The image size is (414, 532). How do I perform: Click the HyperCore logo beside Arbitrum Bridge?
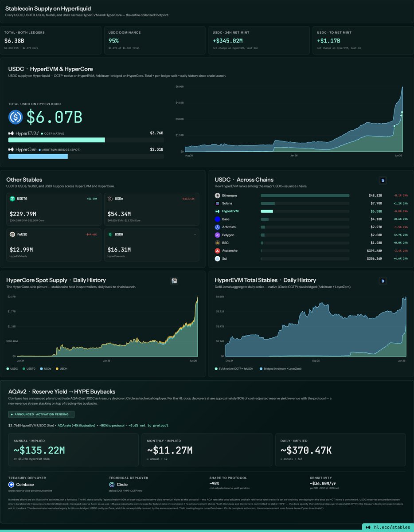pos(23,149)
